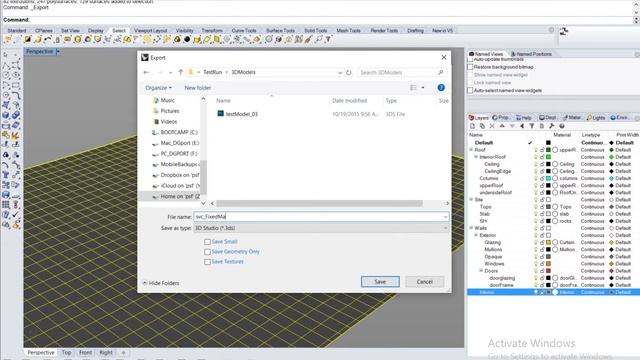
Task: Click the New Layer icon in Layers panel
Action: click(x=472, y=126)
